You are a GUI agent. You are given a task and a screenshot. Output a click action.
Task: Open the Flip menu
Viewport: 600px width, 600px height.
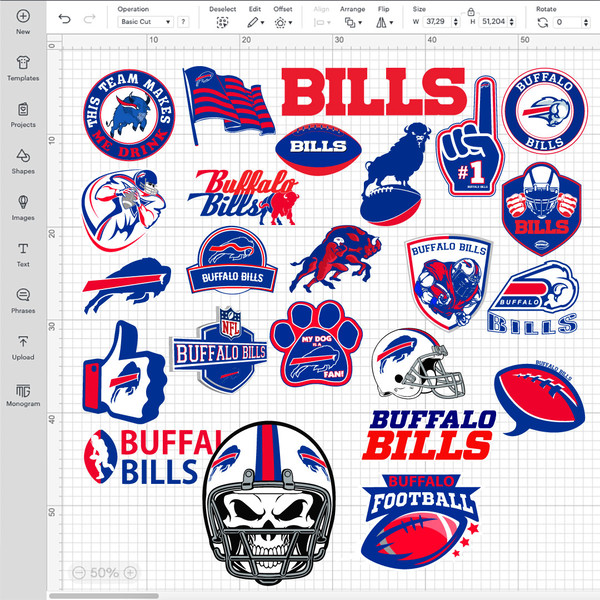[384, 21]
